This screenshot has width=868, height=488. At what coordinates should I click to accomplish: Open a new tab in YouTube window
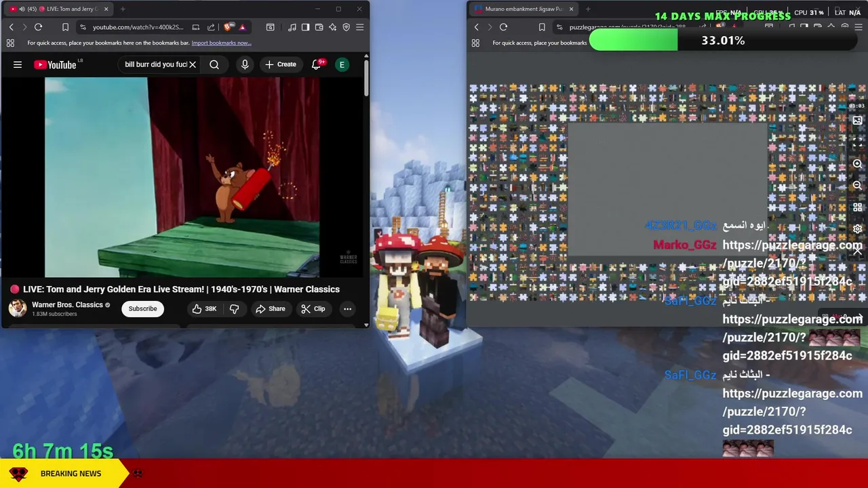coord(123,9)
